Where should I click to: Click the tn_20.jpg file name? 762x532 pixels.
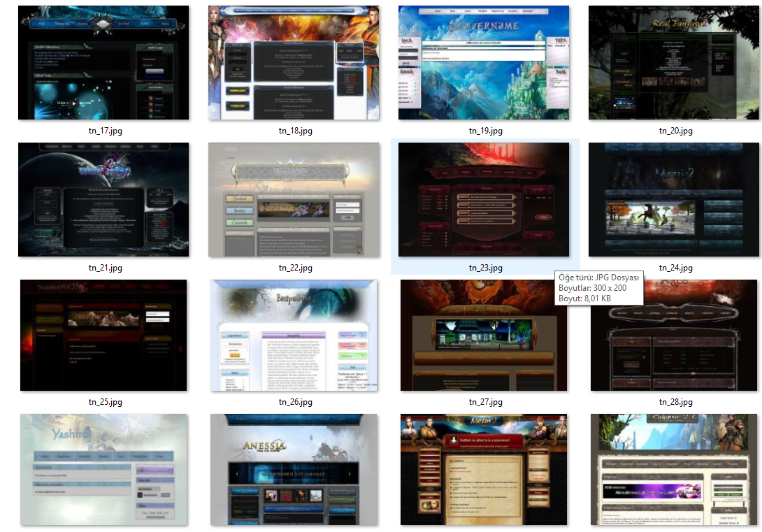pos(675,131)
